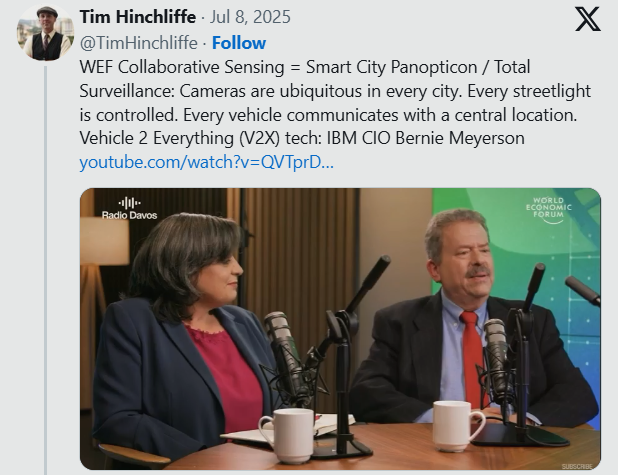Open the Radio Davos video thumbnail
618x475 pixels.
coord(341,329)
